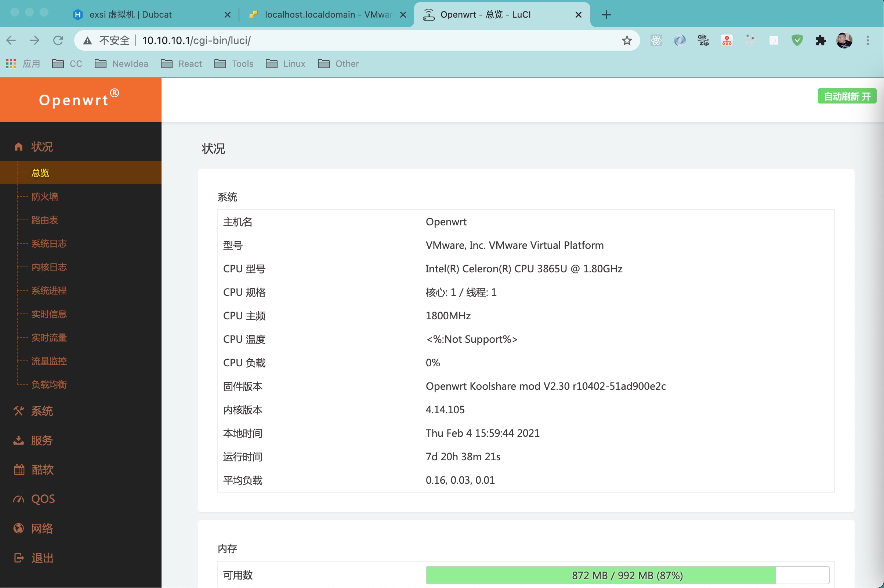This screenshot has height=588, width=884.
Task: Open 流量监控 in the sidebar
Action: (81, 361)
